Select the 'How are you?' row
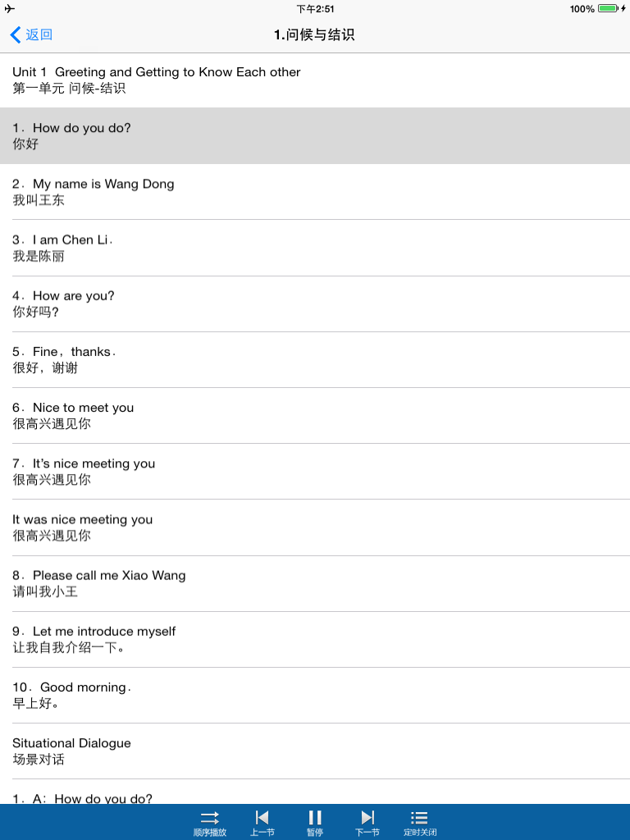Screen dimensions: 630x840 click(x=315, y=304)
